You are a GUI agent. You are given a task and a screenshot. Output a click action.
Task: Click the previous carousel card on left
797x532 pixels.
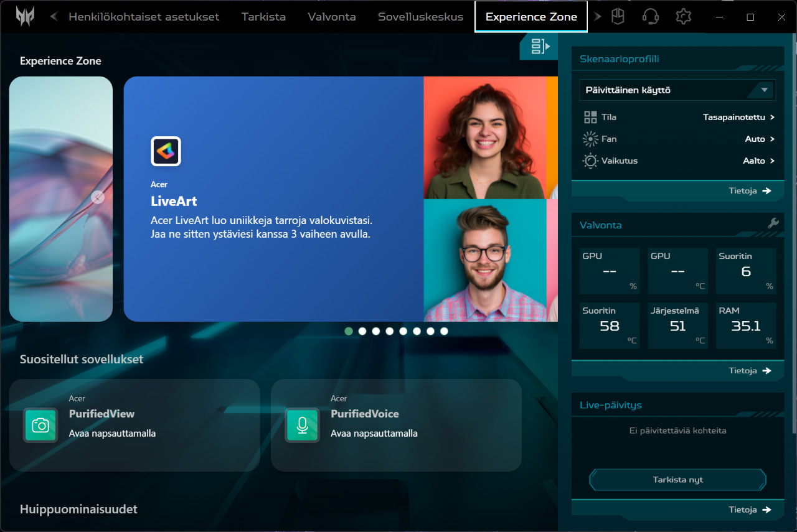point(61,199)
